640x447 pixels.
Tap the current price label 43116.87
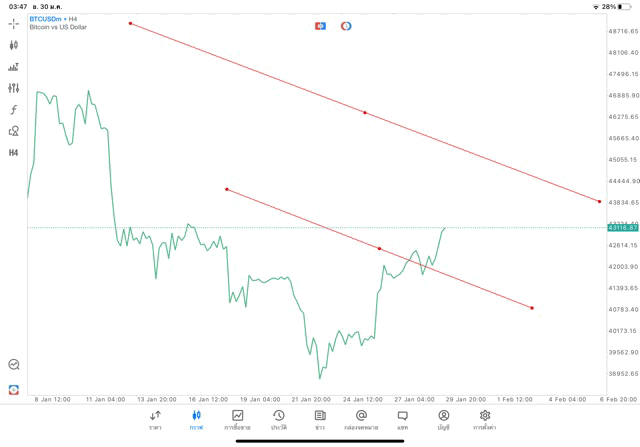coord(622,228)
